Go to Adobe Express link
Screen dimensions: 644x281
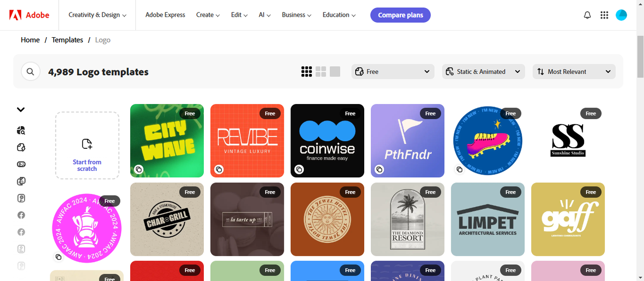pos(166,15)
